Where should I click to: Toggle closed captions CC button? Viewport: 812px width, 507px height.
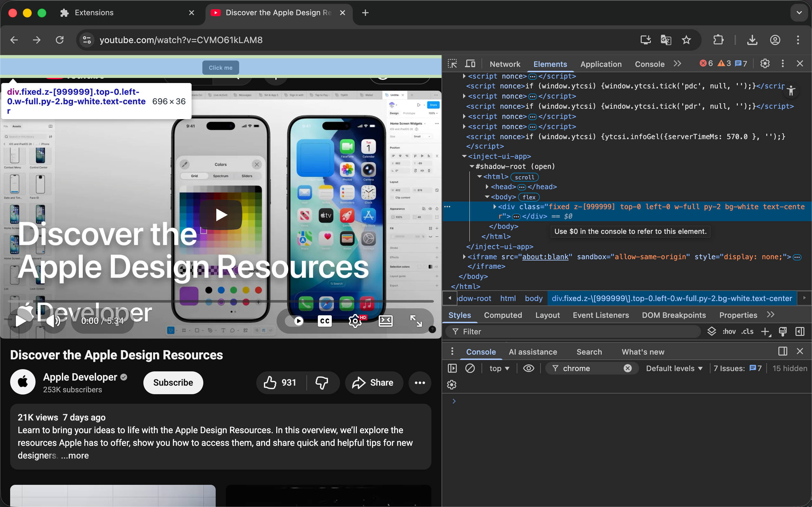(x=324, y=321)
